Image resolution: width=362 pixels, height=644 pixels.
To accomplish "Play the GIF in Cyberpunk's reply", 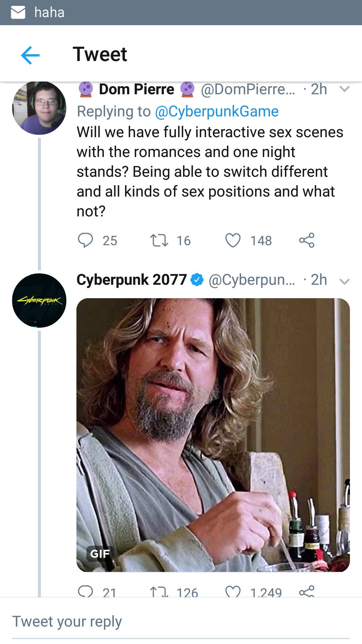I will pos(213,435).
